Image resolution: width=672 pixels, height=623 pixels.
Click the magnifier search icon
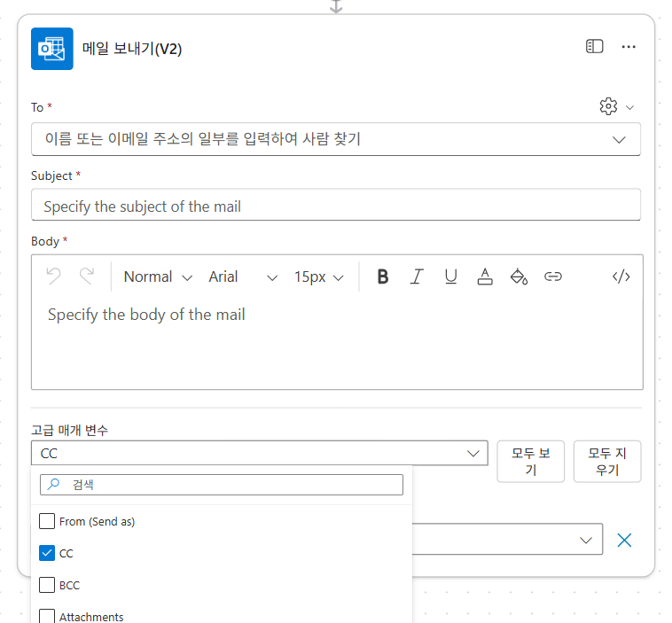point(53,484)
